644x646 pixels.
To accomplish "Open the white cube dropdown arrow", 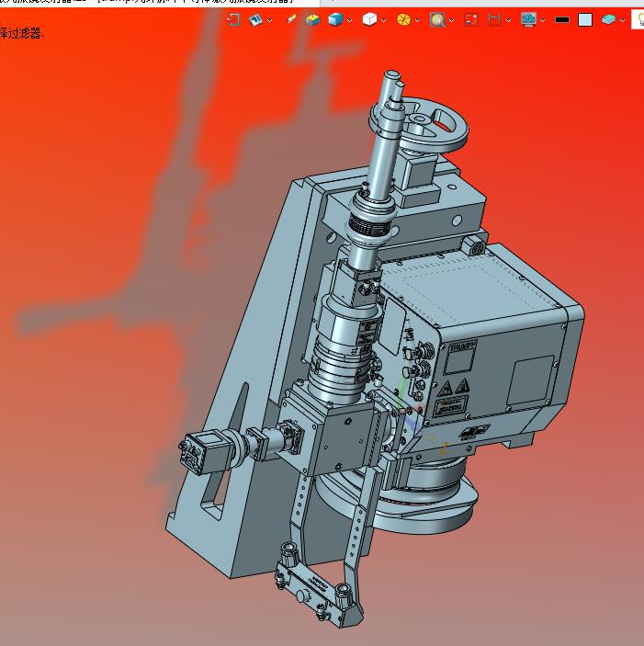I will pyautogui.click(x=384, y=20).
